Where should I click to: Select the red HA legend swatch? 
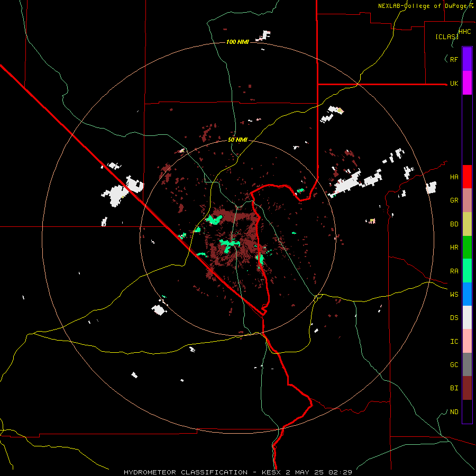[467, 177]
